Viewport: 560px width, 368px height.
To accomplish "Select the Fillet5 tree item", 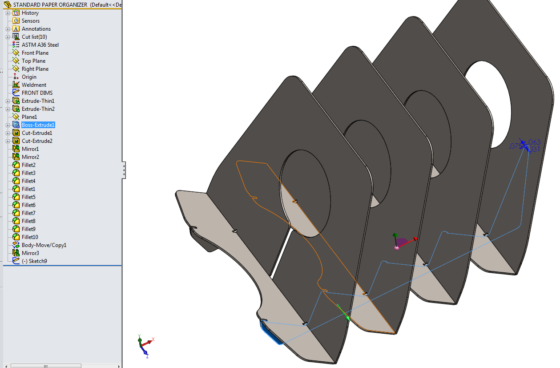I will (24, 197).
